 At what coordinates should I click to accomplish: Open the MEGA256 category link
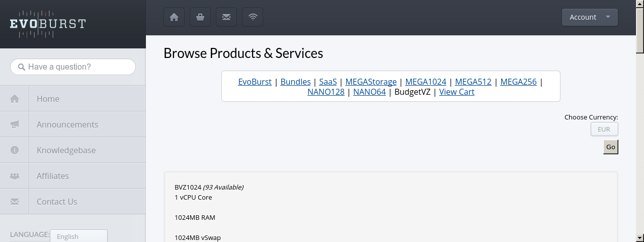click(x=518, y=82)
